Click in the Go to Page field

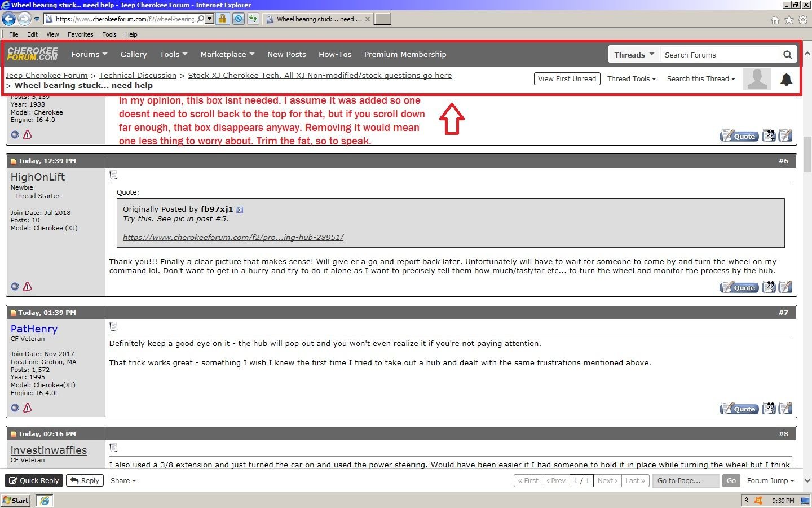[685, 481]
